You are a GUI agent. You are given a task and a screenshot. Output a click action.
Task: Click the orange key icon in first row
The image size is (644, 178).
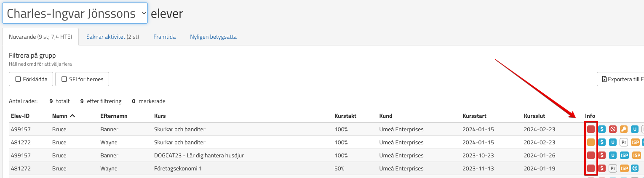tap(624, 129)
